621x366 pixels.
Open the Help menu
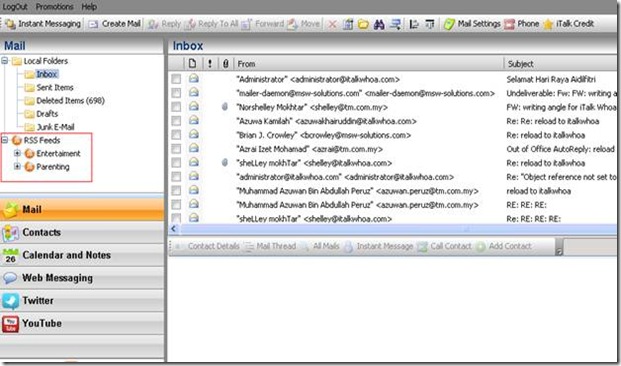[x=89, y=7]
